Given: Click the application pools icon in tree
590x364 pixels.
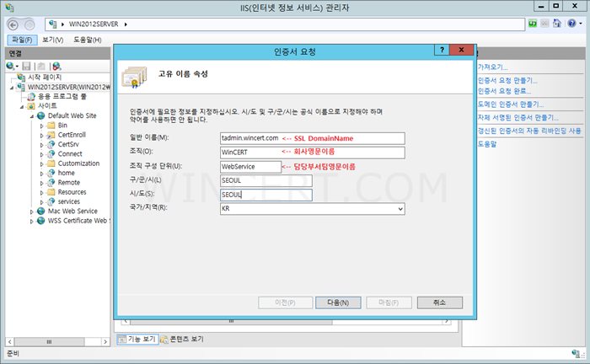Looking at the screenshot, I should click(x=31, y=96).
